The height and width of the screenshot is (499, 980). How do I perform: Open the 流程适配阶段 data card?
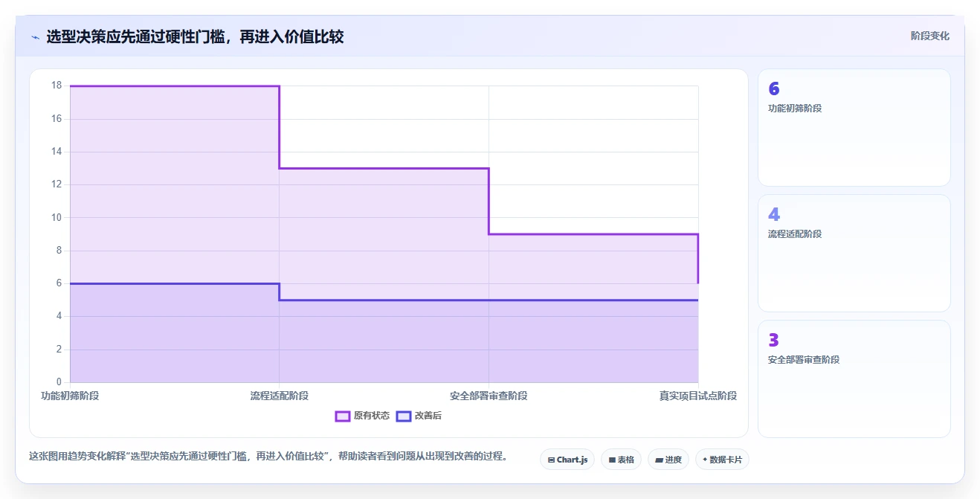(854, 253)
